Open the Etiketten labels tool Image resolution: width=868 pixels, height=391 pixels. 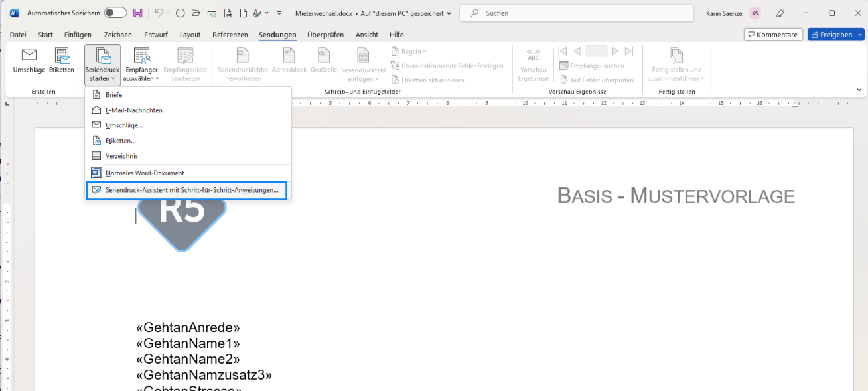point(62,60)
